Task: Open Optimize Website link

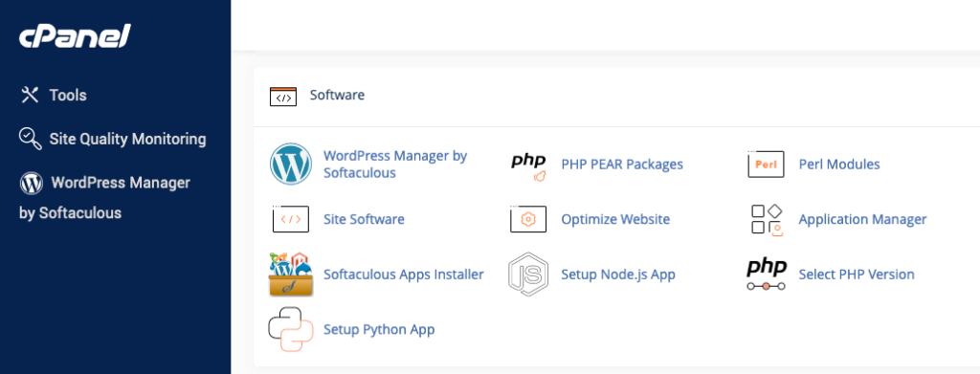Action: tap(615, 219)
